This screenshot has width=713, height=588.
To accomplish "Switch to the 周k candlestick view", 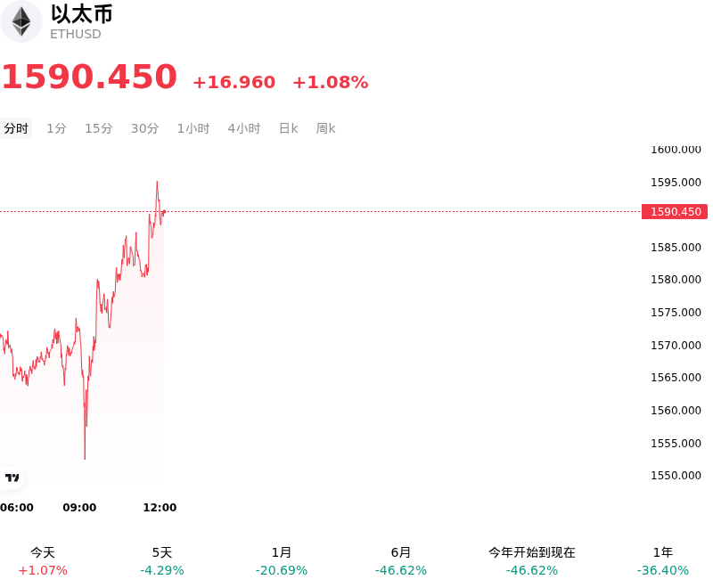I will tap(325, 128).
